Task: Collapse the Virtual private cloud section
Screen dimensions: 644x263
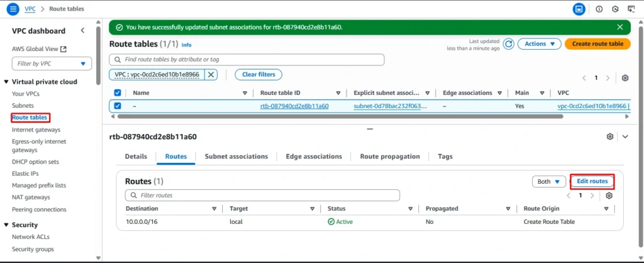Action: click(6, 82)
